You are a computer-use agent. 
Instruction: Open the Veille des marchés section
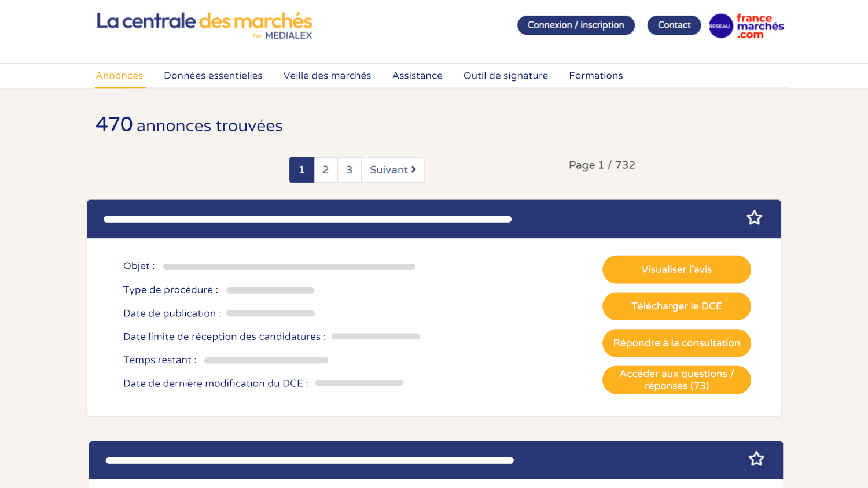327,76
